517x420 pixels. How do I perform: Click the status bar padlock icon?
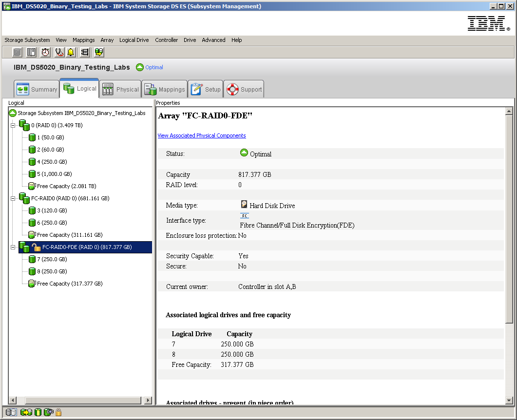coord(58,412)
